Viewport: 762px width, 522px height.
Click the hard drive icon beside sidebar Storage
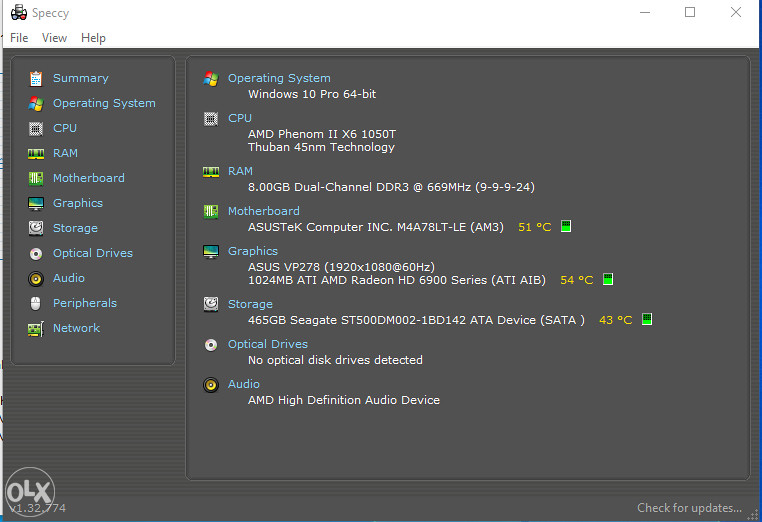coord(35,228)
